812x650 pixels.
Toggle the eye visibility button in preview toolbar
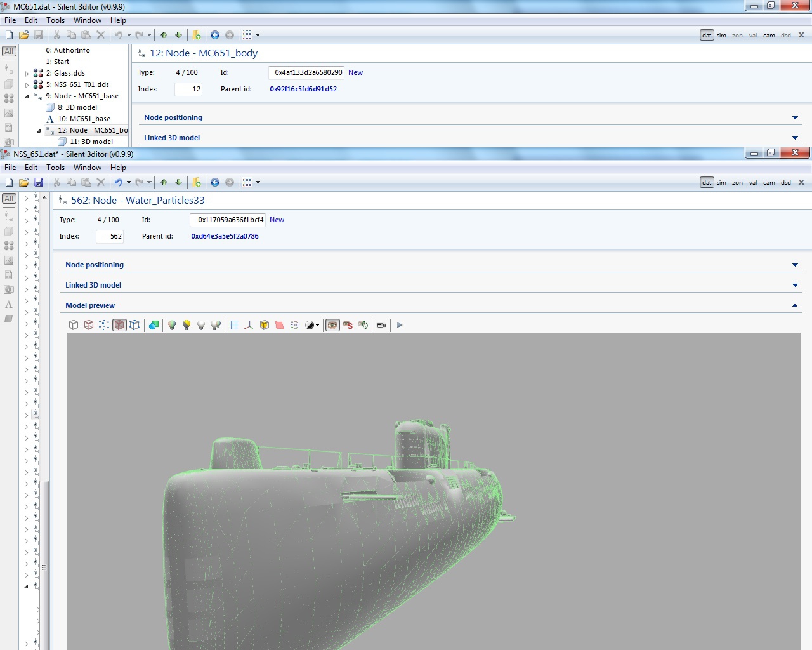point(332,325)
